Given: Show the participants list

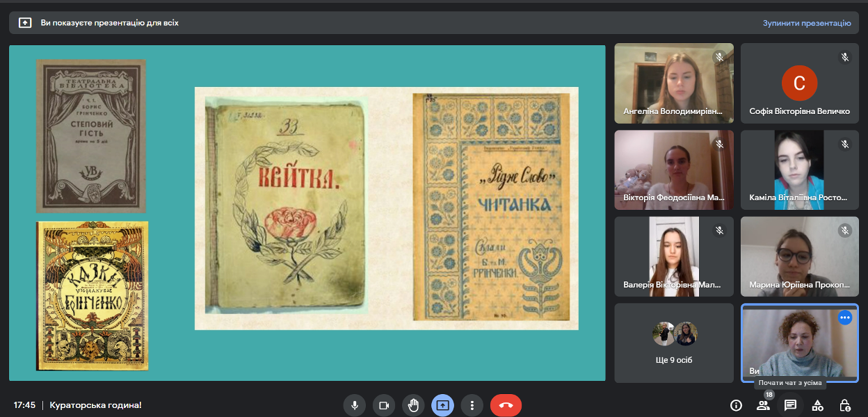Looking at the screenshot, I should pos(763,405).
